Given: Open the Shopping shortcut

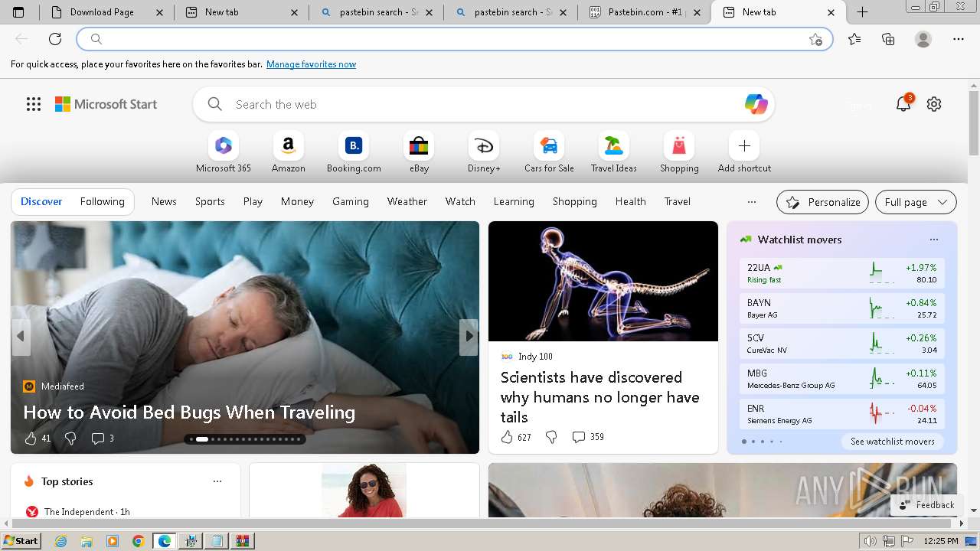Looking at the screenshot, I should click(679, 152).
